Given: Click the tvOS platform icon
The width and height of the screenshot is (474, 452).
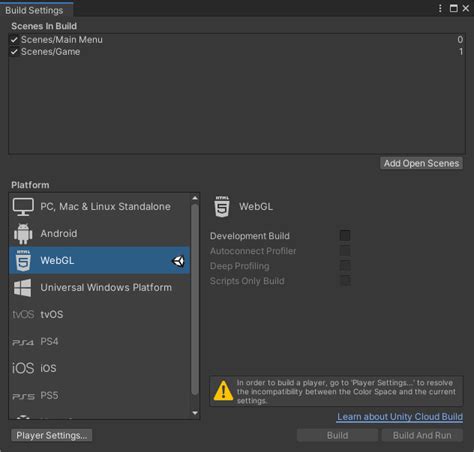Looking at the screenshot, I should (x=23, y=314).
